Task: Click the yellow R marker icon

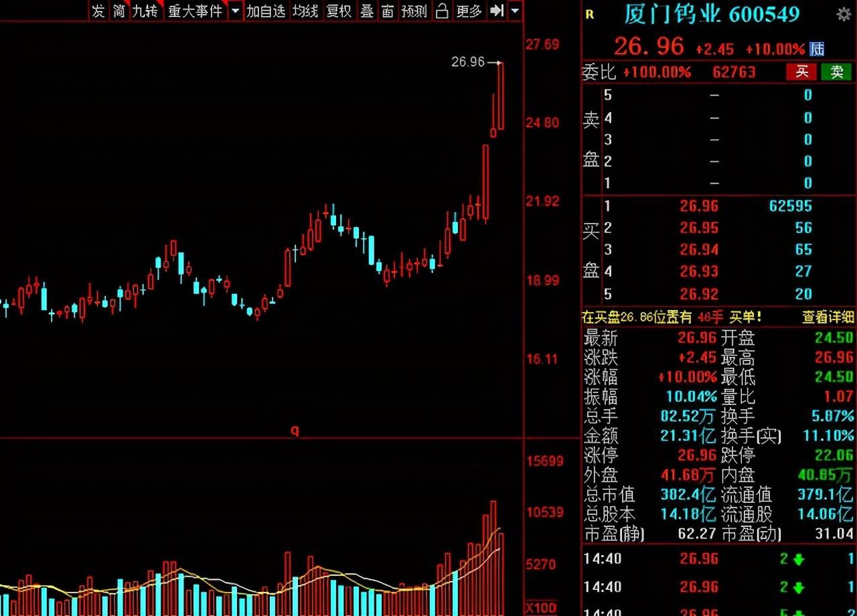Action: 589,15
